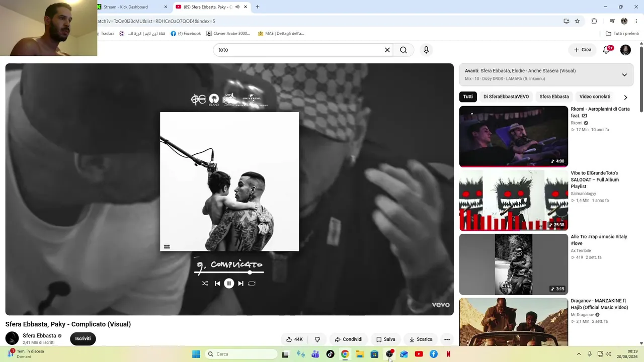The image size is (644, 362).
Task: Open the Sfera Ebbasta channel name link
Action: pos(39,336)
